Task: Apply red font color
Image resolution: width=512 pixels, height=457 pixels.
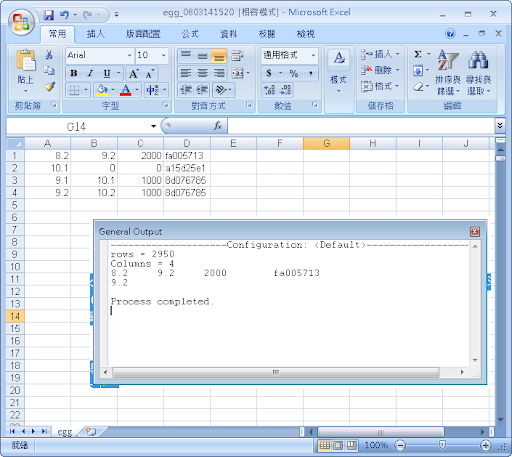Action: pos(126,90)
